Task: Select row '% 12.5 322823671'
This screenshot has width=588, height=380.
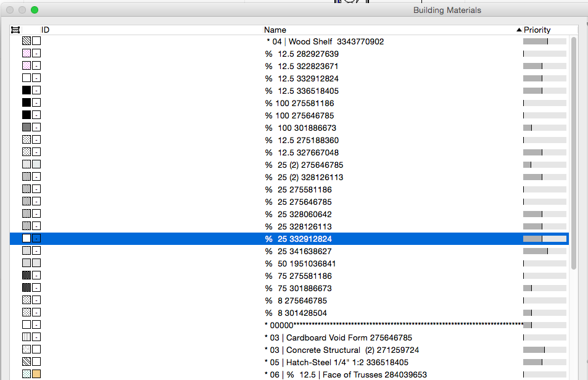Action: click(x=289, y=66)
